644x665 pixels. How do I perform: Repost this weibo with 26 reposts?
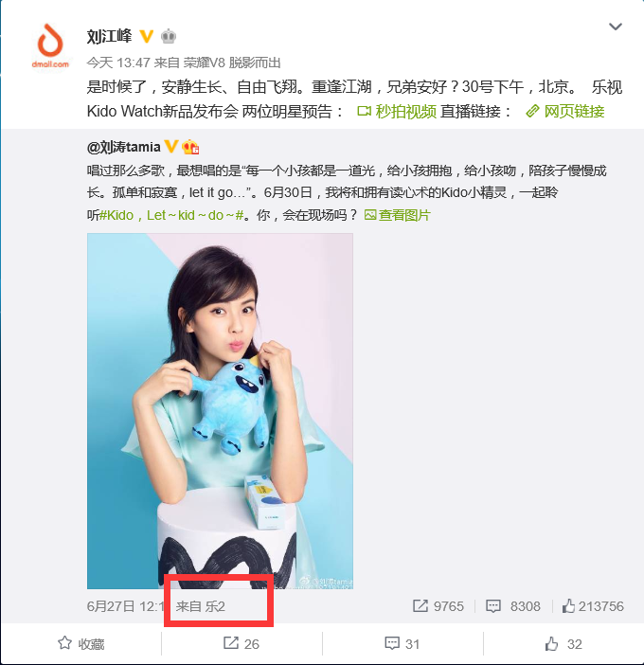(x=241, y=644)
